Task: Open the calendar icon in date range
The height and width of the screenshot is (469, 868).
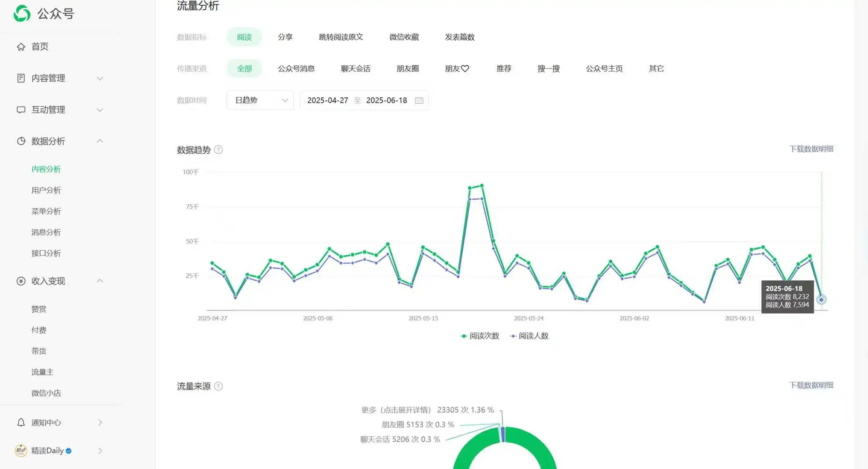Action: (x=419, y=100)
